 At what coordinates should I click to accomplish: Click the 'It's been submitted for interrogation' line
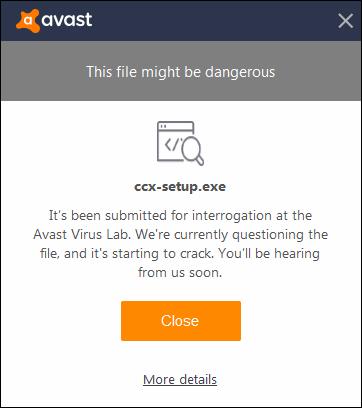tap(180, 215)
